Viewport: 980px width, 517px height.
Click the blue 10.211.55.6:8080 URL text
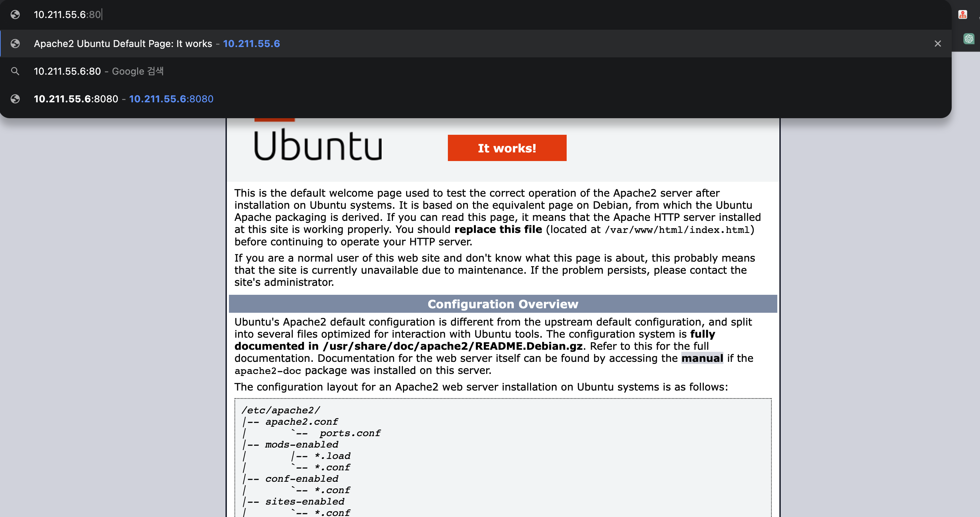pyautogui.click(x=171, y=99)
